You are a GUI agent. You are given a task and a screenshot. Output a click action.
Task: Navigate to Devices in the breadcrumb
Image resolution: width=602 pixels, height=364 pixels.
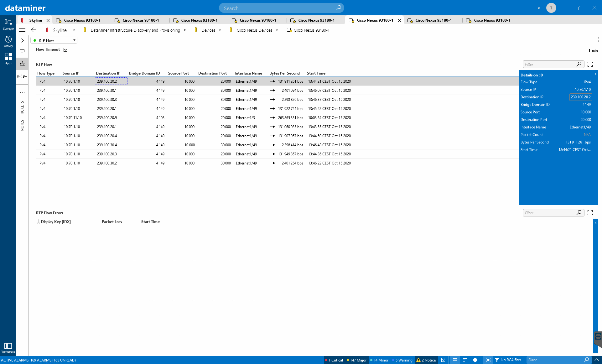pos(208,30)
